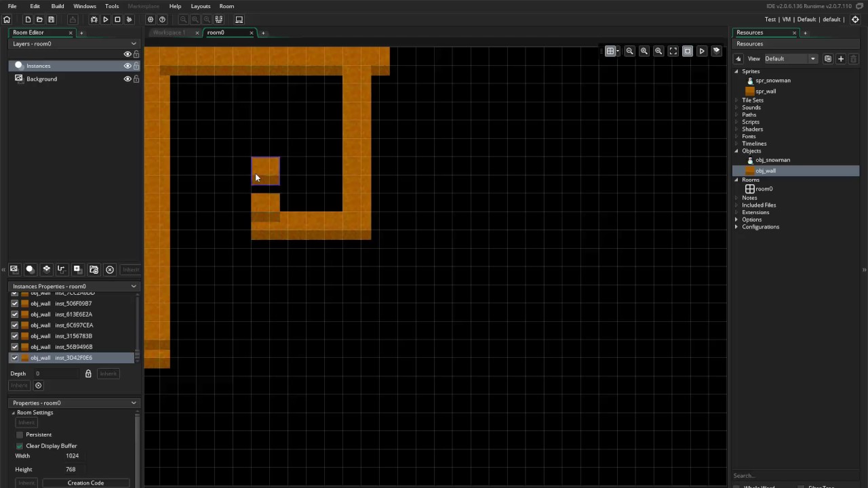Expand the Configurations folder
This screenshot has height=488, width=868.
[x=736, y=227]
